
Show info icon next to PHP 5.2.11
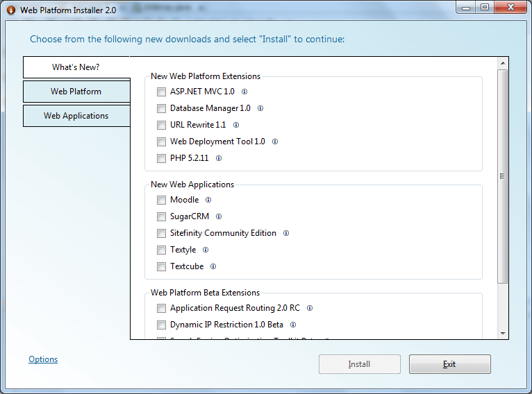219,158
